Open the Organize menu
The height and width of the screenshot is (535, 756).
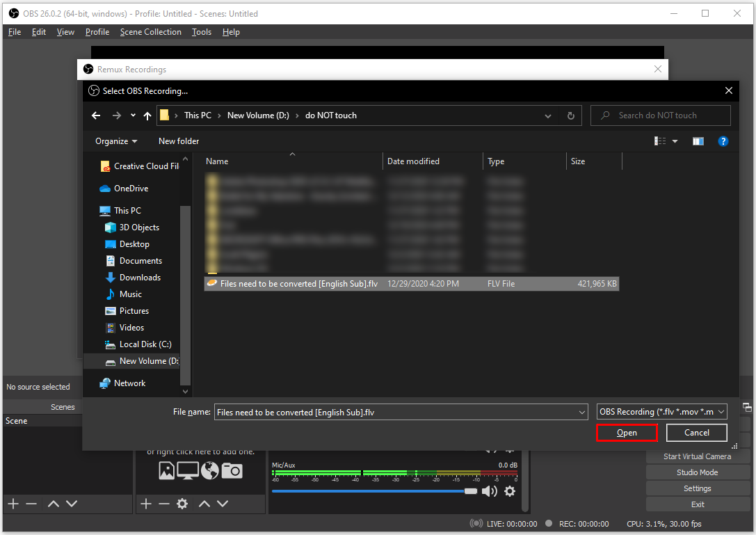tap(116, 141)
